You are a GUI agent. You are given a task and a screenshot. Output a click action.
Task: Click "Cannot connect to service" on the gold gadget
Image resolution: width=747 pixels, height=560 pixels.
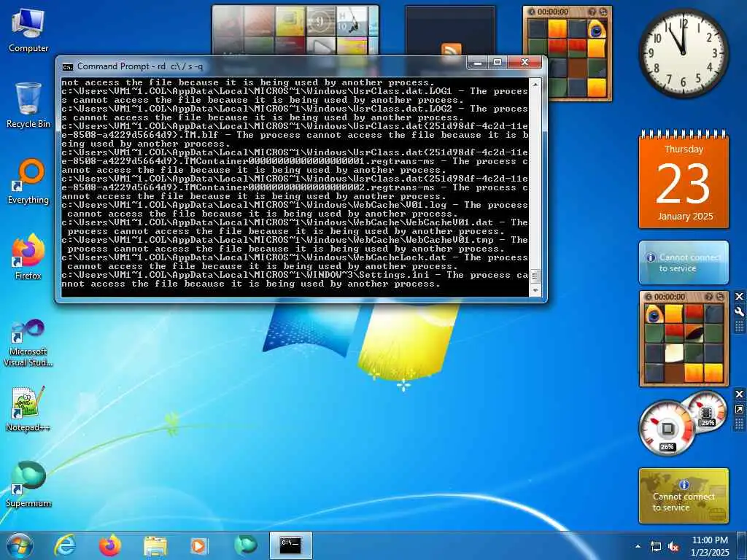684,502
